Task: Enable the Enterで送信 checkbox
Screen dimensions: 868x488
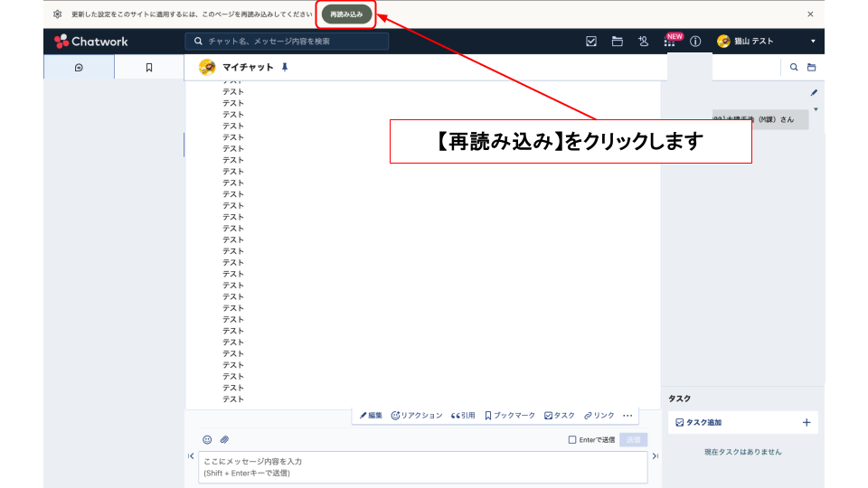Action: pyautogui.click(x=571, y=440)
